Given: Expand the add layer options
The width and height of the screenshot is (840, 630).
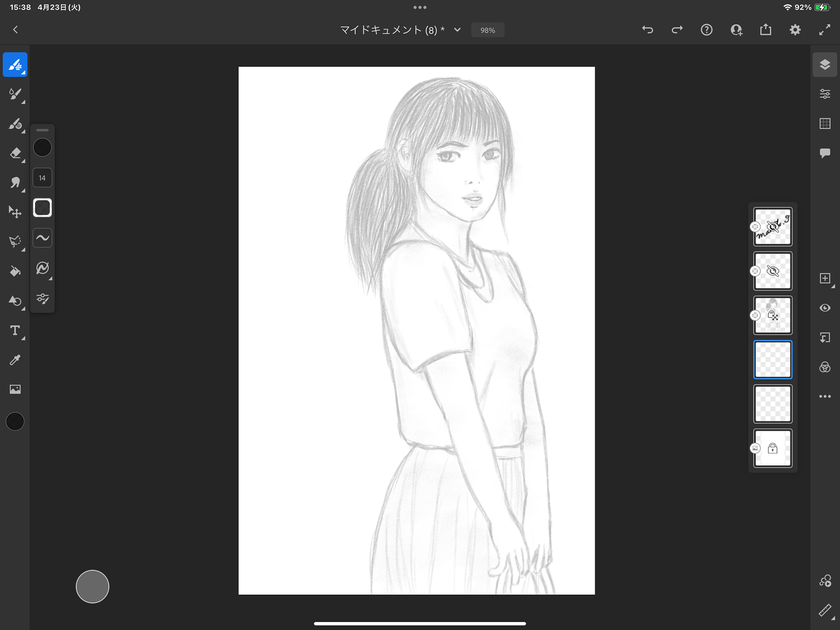Looking at the screenshot, I should 825,279.
